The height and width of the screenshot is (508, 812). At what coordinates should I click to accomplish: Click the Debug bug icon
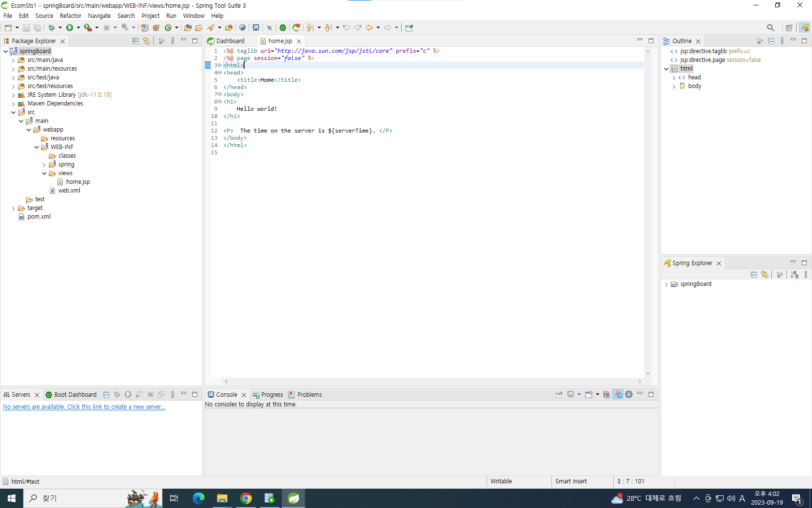coord(51,28)
